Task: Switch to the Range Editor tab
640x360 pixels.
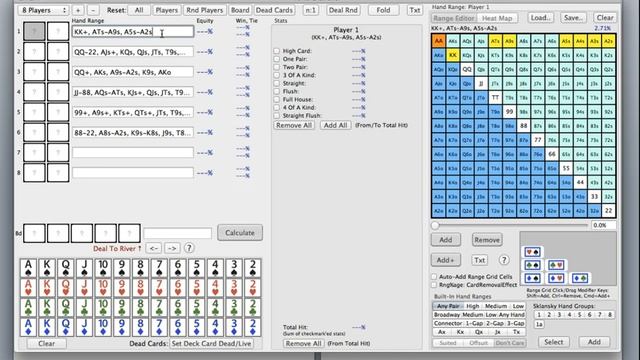Action: point(454,18)
